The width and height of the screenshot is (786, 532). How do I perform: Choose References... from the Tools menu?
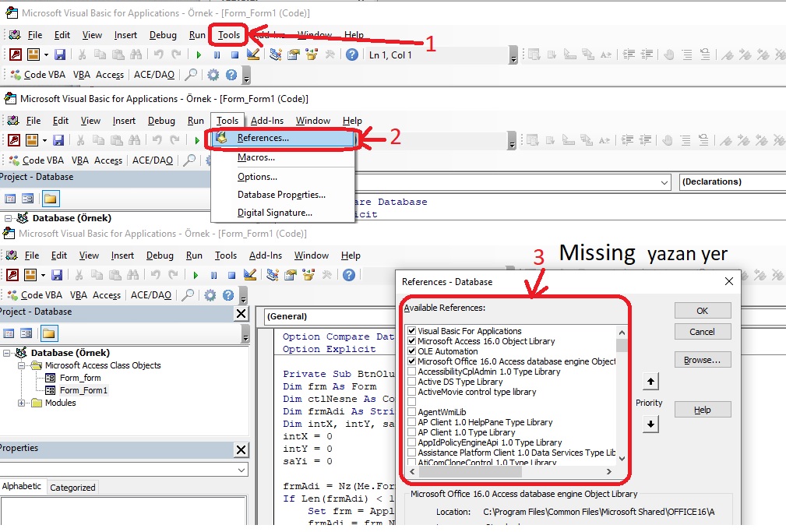pos(263,138)
